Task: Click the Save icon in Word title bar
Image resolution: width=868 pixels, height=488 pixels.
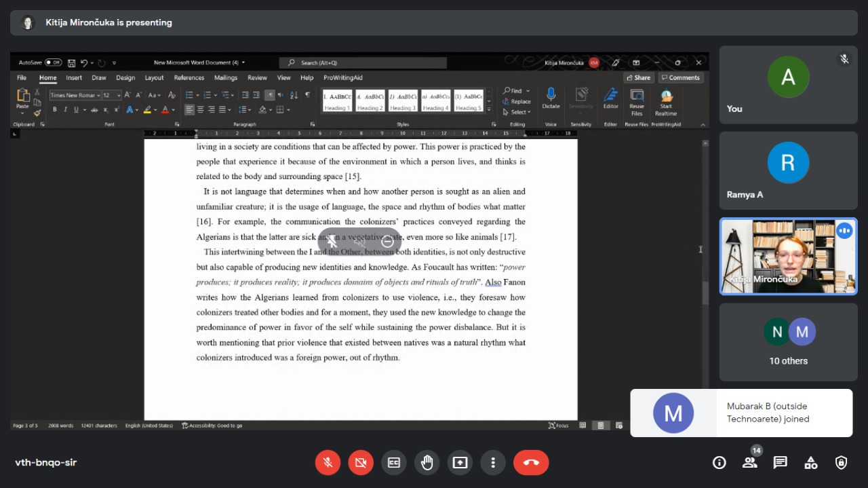Action: click(71, 62)
